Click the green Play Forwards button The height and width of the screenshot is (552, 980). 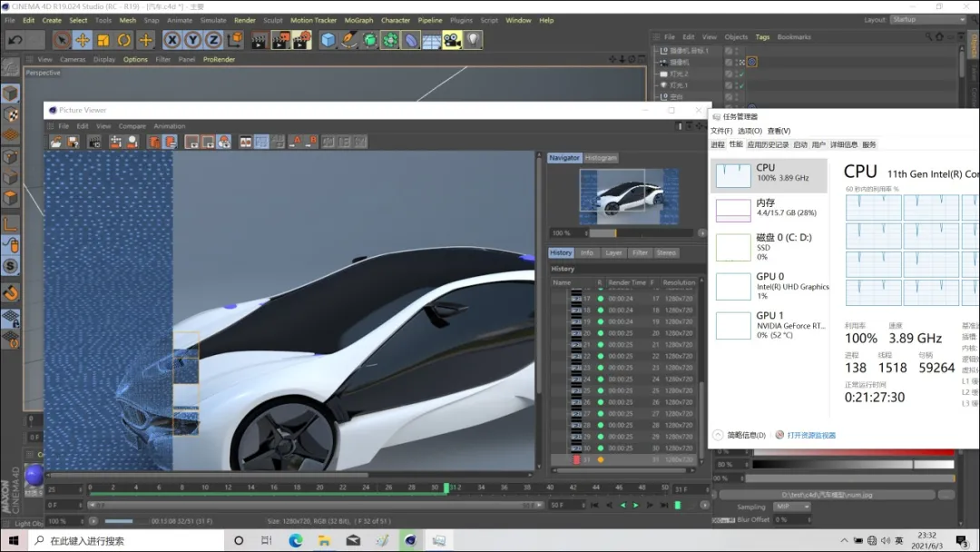click(635, 505)
